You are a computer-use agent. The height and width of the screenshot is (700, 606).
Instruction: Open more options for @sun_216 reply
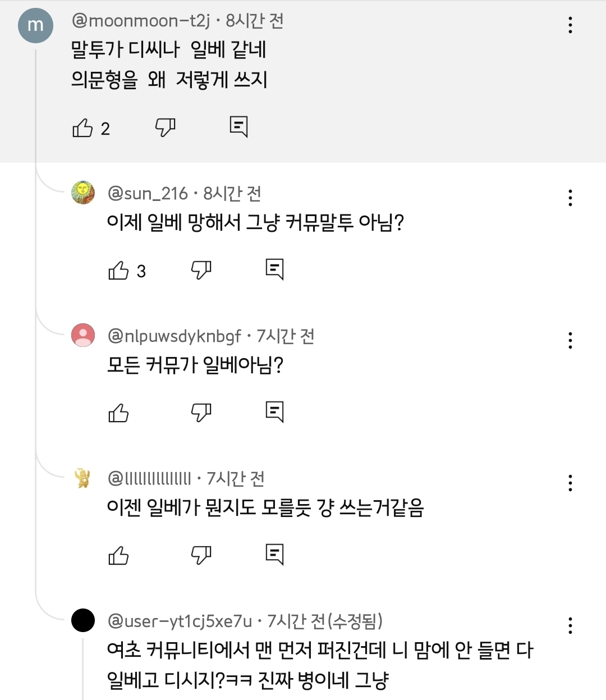tap(570, 198)
